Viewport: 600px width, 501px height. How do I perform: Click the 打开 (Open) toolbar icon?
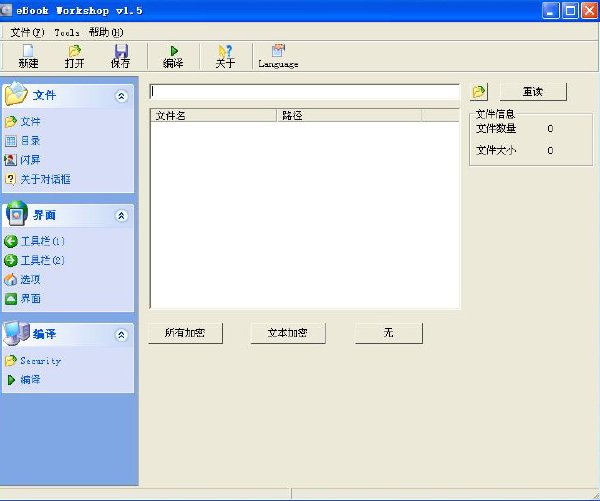74,56
